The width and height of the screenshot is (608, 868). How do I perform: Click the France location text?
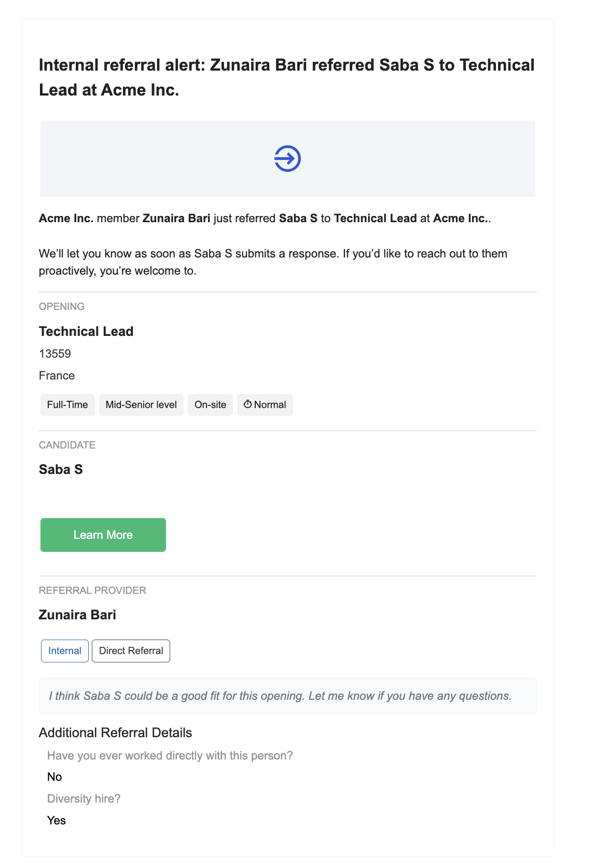tap(57, 375)
